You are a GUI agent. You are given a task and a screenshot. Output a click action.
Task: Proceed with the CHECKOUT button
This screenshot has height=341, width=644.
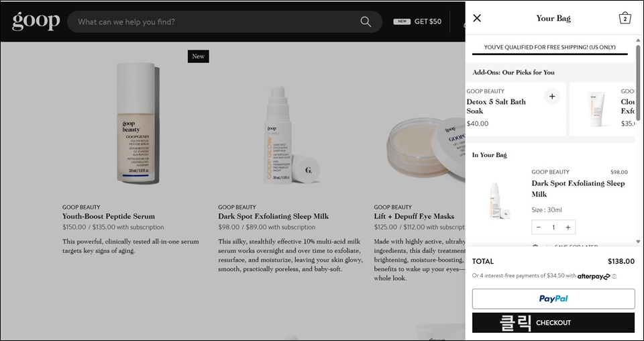click(x=553, y=322)
